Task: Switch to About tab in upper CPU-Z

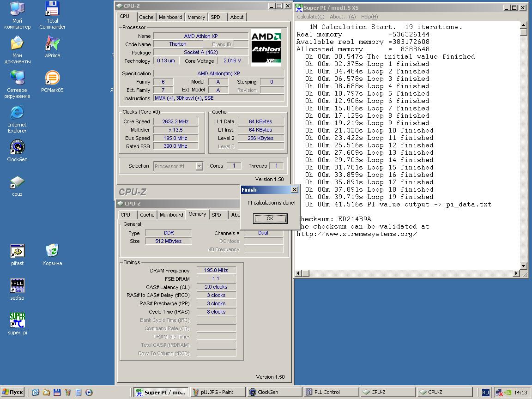Action: (x=237, y=17)
